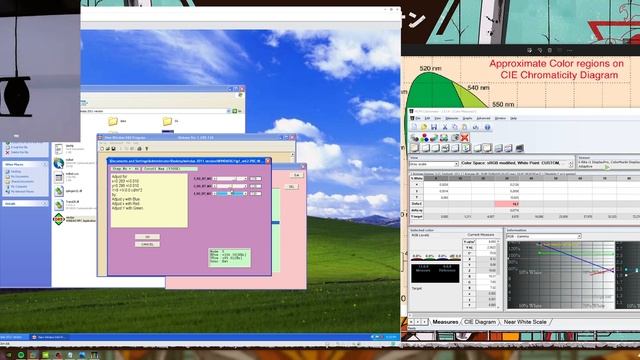Click the middle slider in the purple dialog
Screen dimensions: 640x360
click(230, 186)
